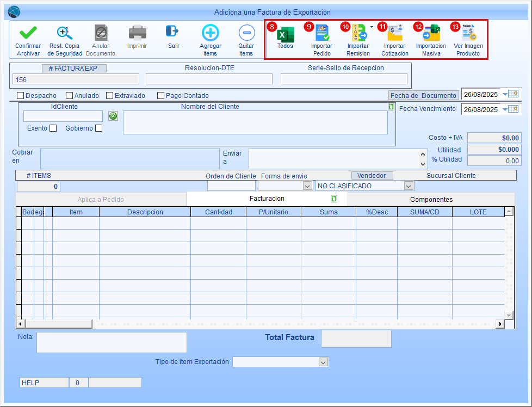The height and width of the screenshot is (407, 532).
Task: Open Importar Pedido from the toolbar
Action: pyautogui.click(x=322, y=34)
